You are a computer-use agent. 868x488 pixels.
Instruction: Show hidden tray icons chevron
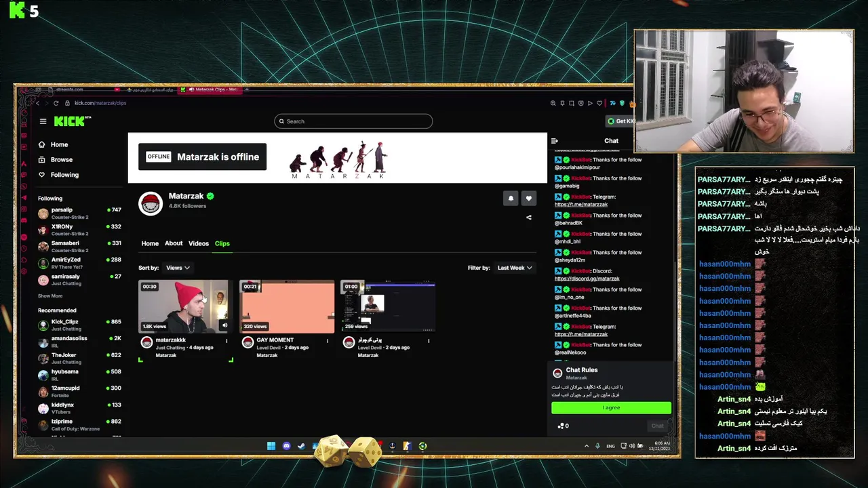(x=587, y=446)
